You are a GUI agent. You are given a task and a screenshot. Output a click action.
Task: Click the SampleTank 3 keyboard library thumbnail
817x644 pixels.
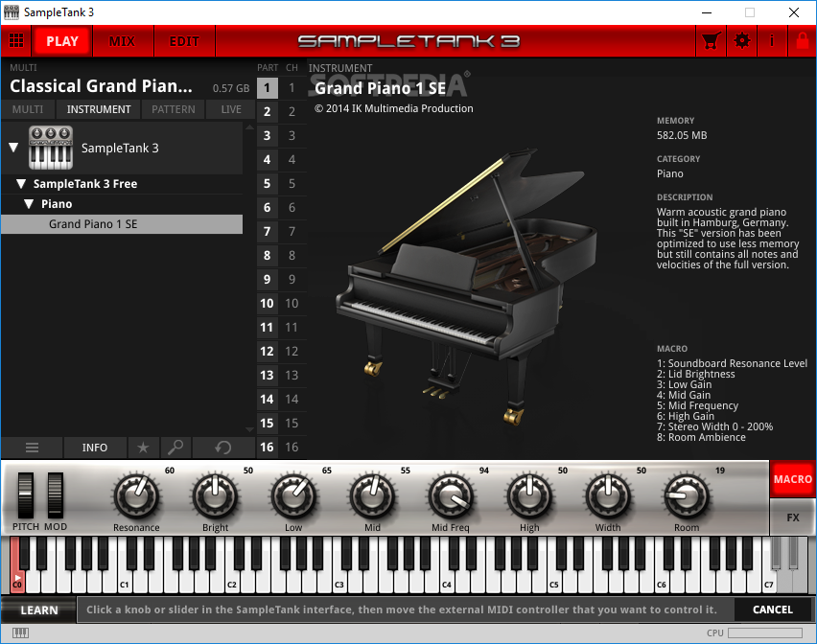[51, 148]
